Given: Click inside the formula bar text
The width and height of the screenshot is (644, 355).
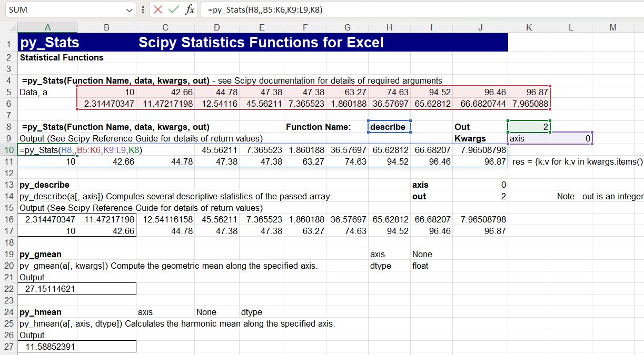Looking at the screenshot, I should pos(369,10).
